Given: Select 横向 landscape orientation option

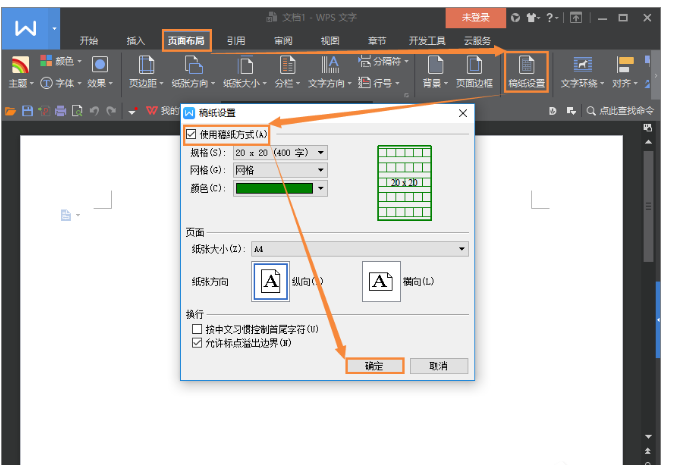Looking at the screenshot, I should [x=381, y=281].
